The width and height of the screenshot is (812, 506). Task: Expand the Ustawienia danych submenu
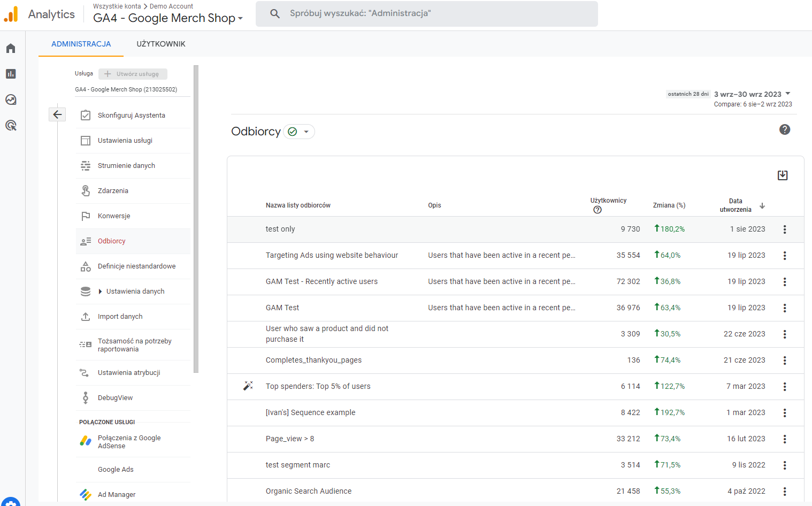100,292
